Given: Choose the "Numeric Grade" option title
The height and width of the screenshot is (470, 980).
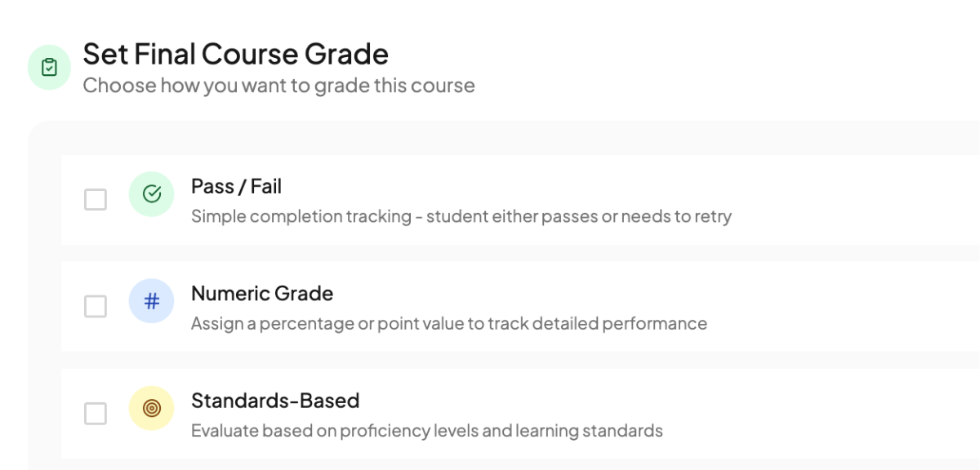Looking at the screenshot, I should click(262, 294).
